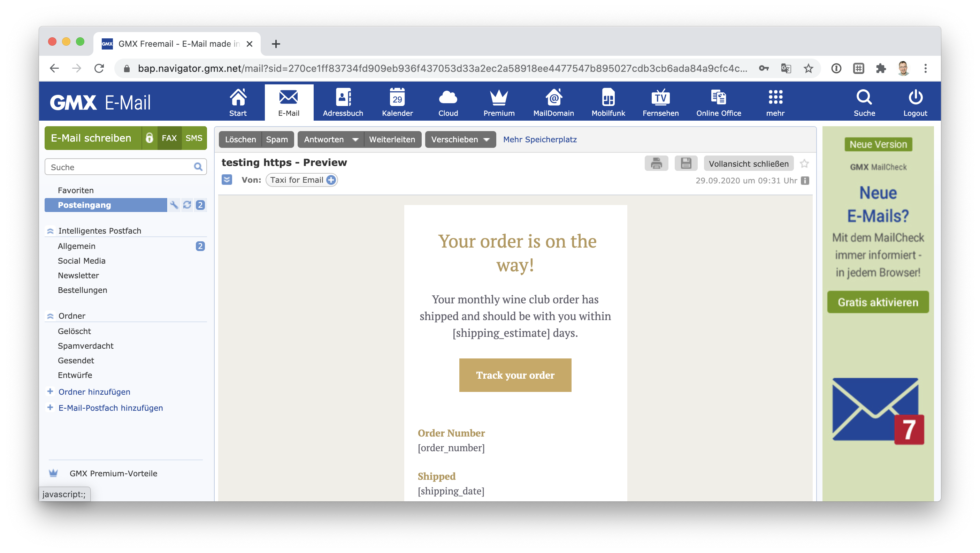Click Mehr Speicherplatz link

(x=539, y=139)
